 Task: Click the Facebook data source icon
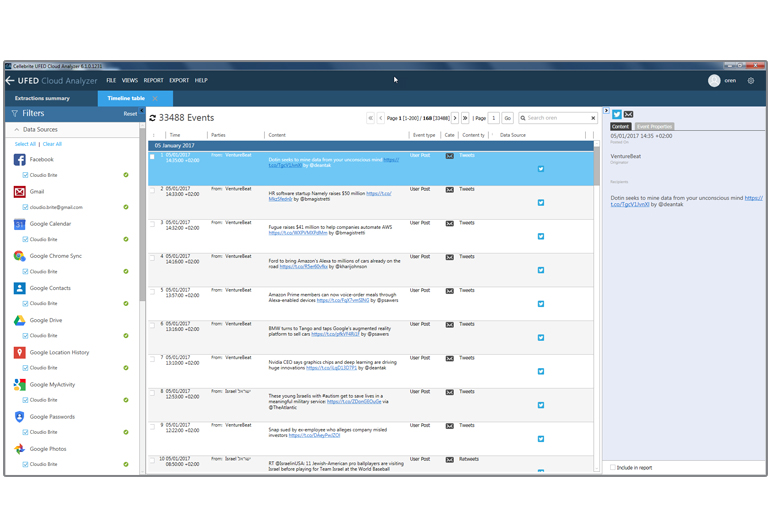tap(20, 159)
